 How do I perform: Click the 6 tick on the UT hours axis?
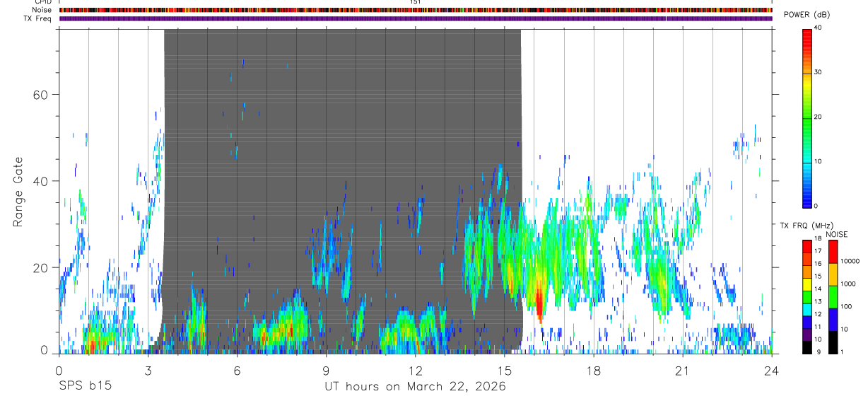click(237, 370)
